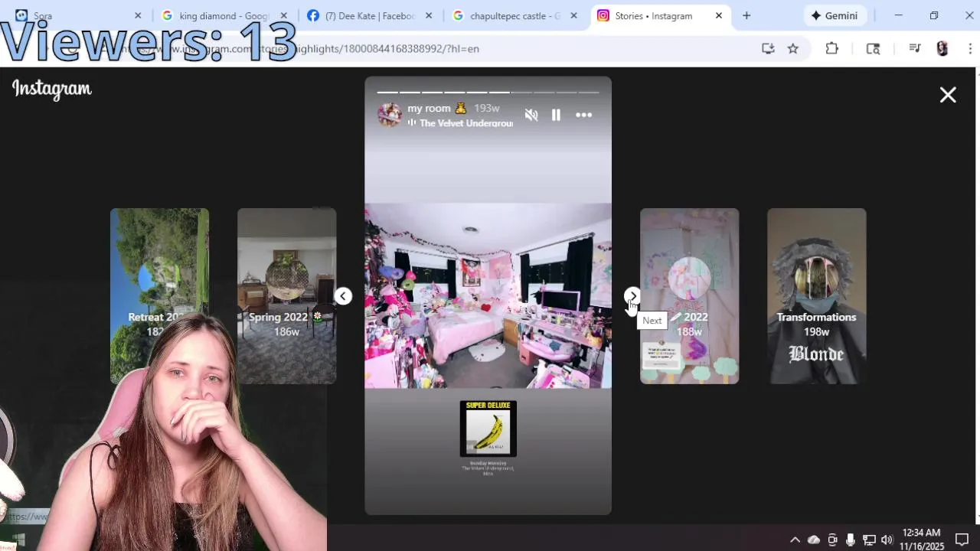Open the Spring 2022 highlight card
The height and width of the screenshot is (551, 980).
pos(286,296)
